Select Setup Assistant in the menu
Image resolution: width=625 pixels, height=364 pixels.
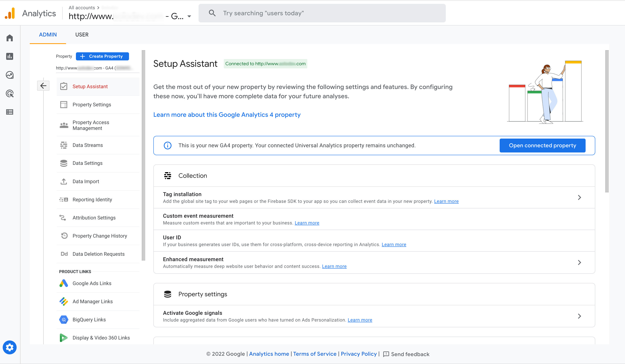(98, 86)
